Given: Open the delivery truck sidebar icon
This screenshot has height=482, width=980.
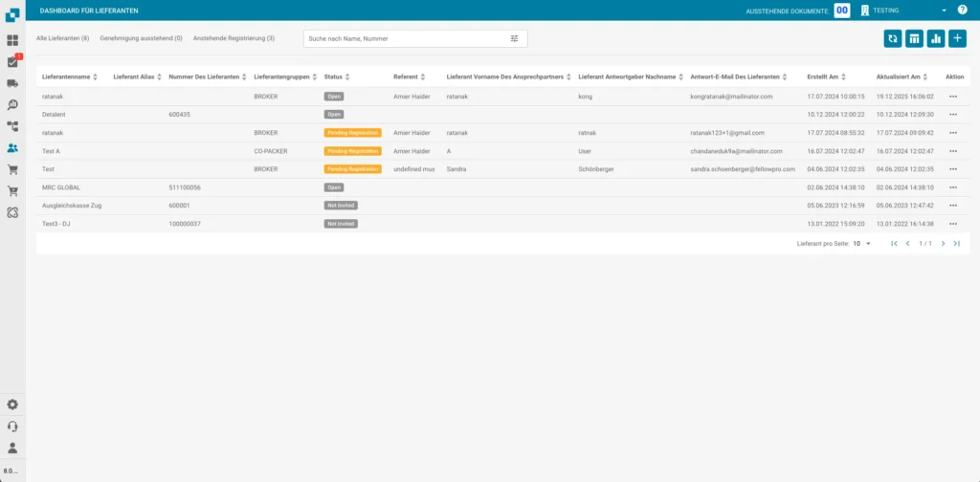Looking at the screenshot, I should (x=12, y=83).
